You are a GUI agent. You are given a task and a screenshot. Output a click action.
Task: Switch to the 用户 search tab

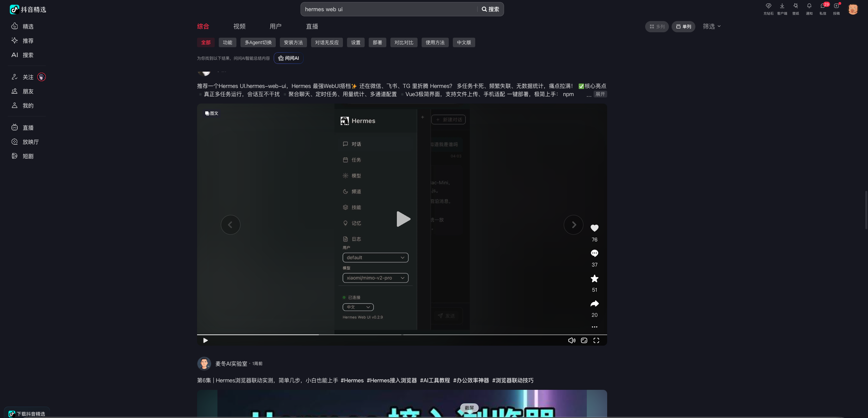pyautogui.click(x=275, y=26)
